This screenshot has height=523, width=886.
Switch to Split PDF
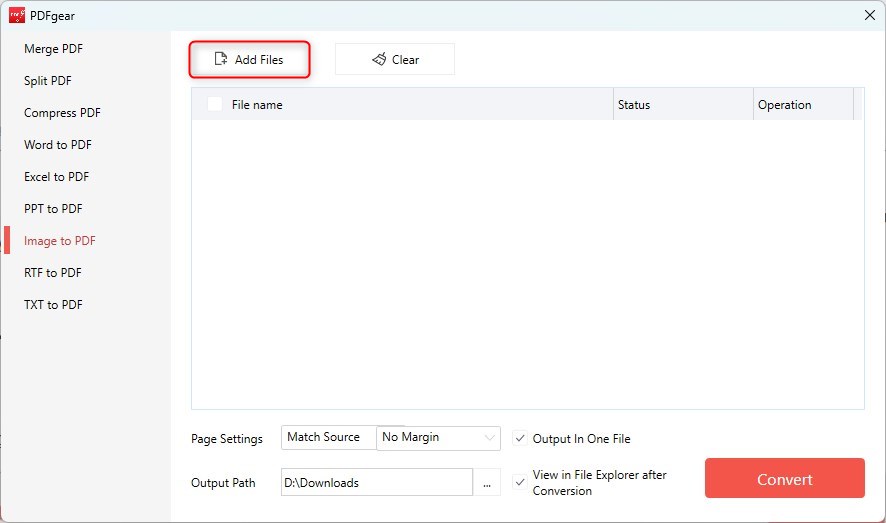tap(47, 81)
